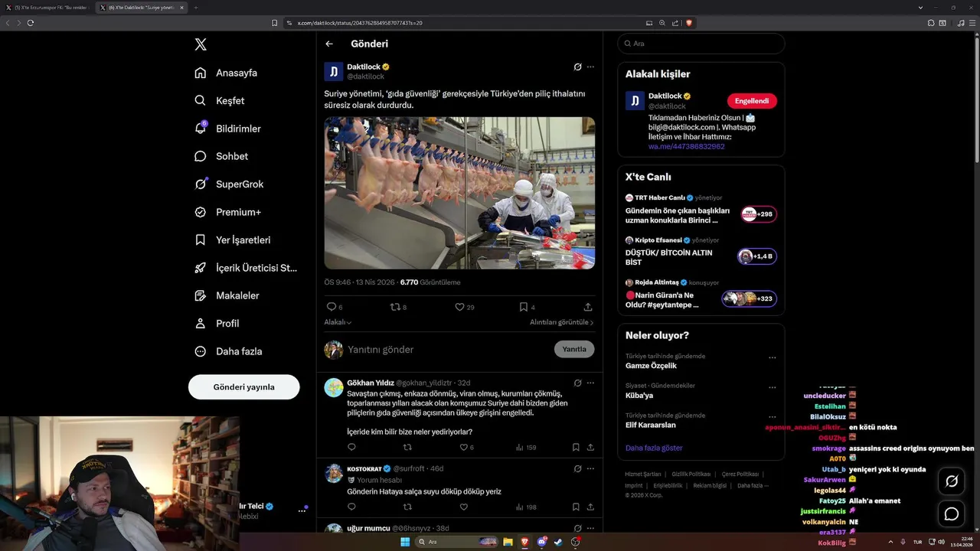
Task: Click Grok icon on KOSTOKRAT reply
Action: click(577, 468)
